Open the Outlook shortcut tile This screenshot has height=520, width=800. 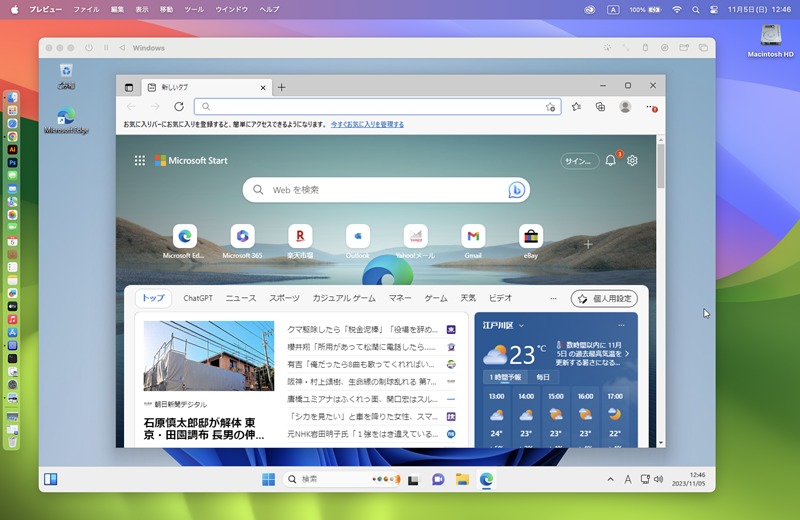358,237
